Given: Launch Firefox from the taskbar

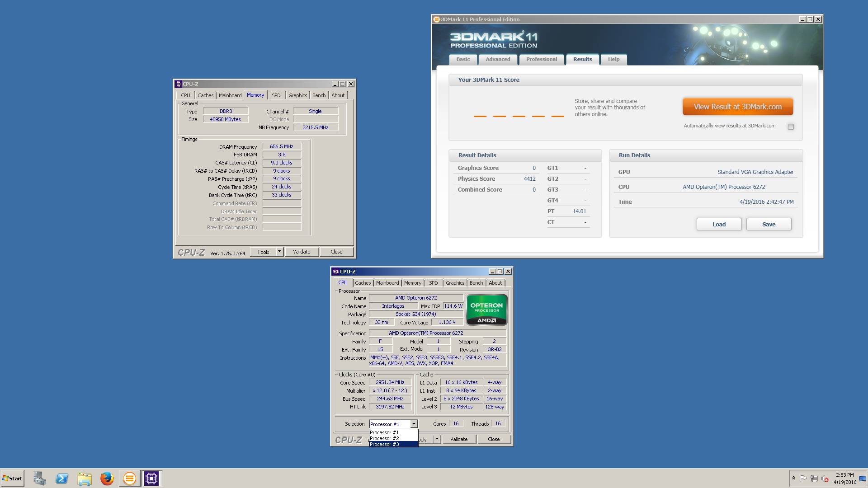Looking at the screenshot, I should click(x=107, y=478).
